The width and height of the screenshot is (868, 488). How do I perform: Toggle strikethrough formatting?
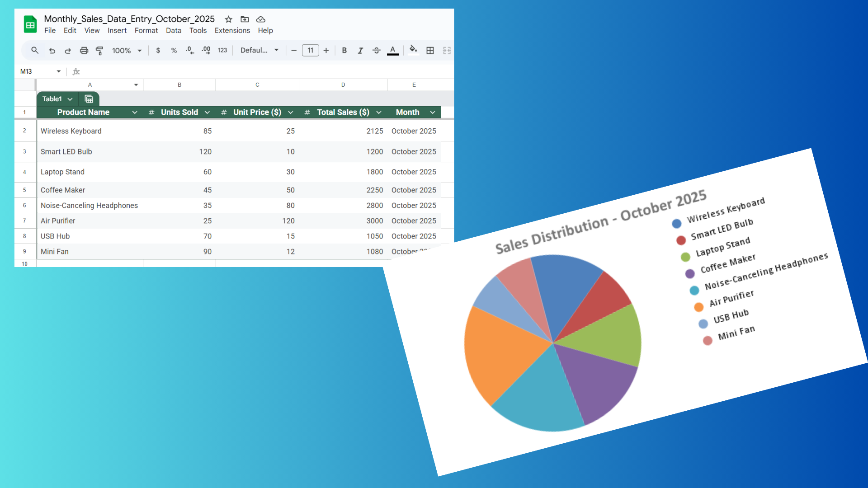tap(376, 51)
